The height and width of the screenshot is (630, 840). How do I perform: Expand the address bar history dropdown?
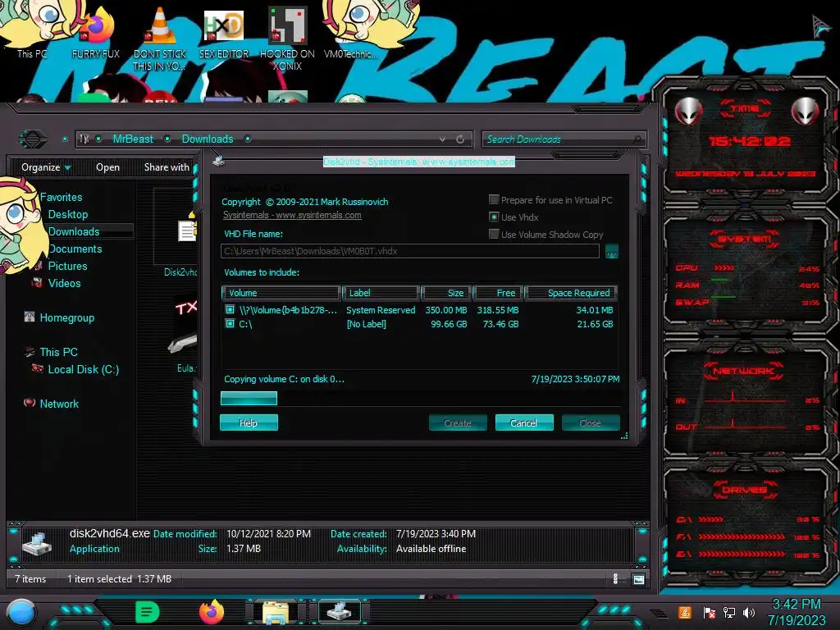(x=442, y=139)
